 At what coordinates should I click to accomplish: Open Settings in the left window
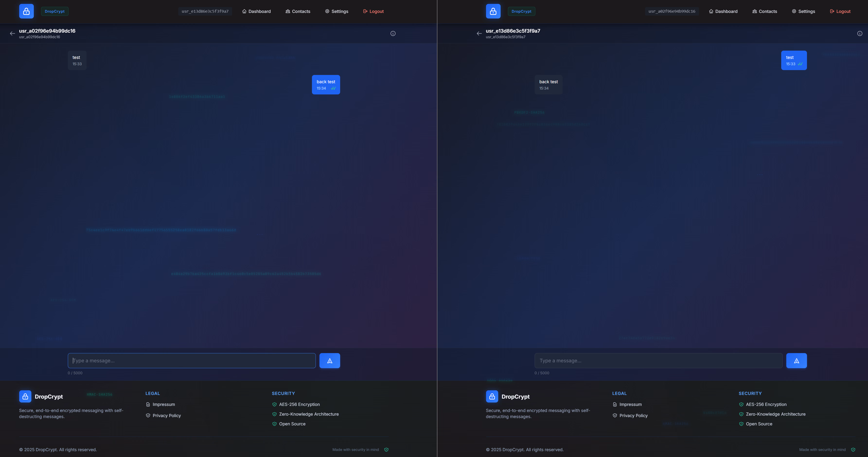(x=337, y=11)
